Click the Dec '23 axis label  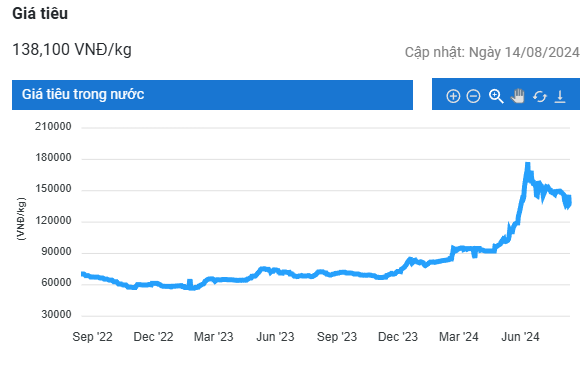click(398, 337)
